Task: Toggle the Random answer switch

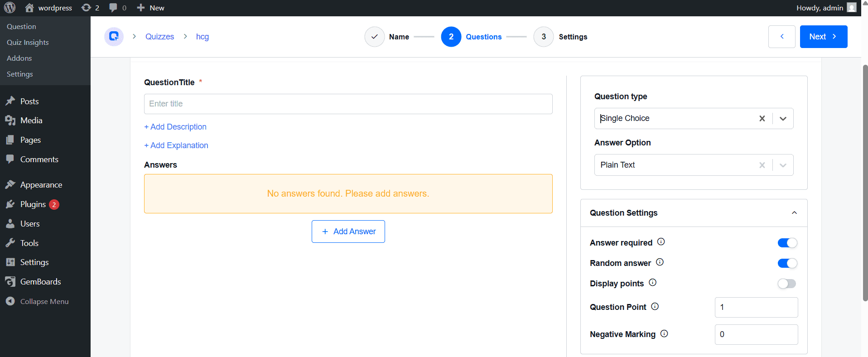Action: [x=787, y=263]
